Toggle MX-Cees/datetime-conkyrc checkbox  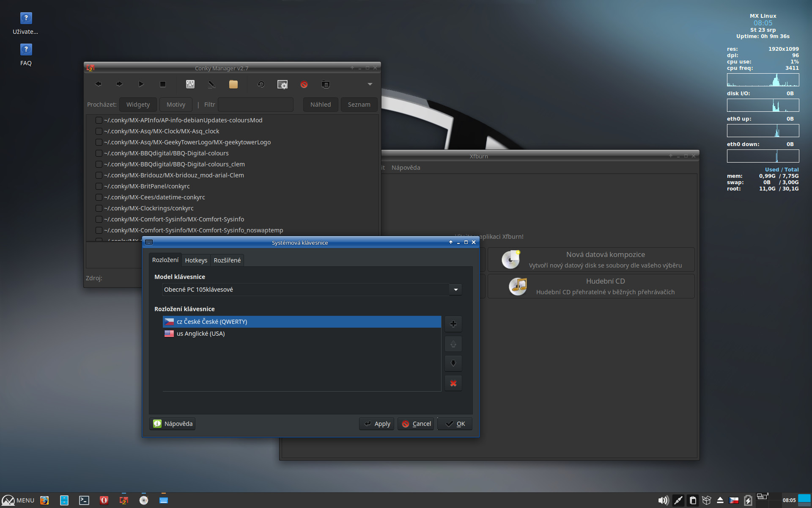click(99, 197)
